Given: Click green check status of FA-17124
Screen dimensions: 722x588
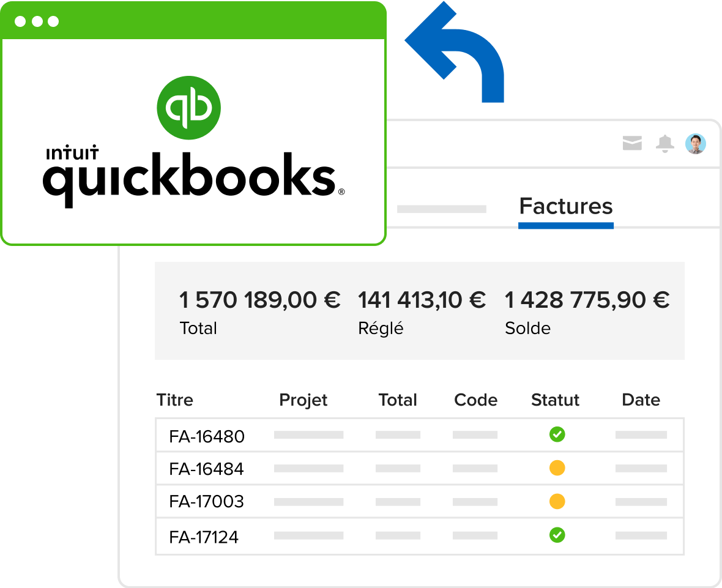Looking at the screenshot, I should point(557,535).
